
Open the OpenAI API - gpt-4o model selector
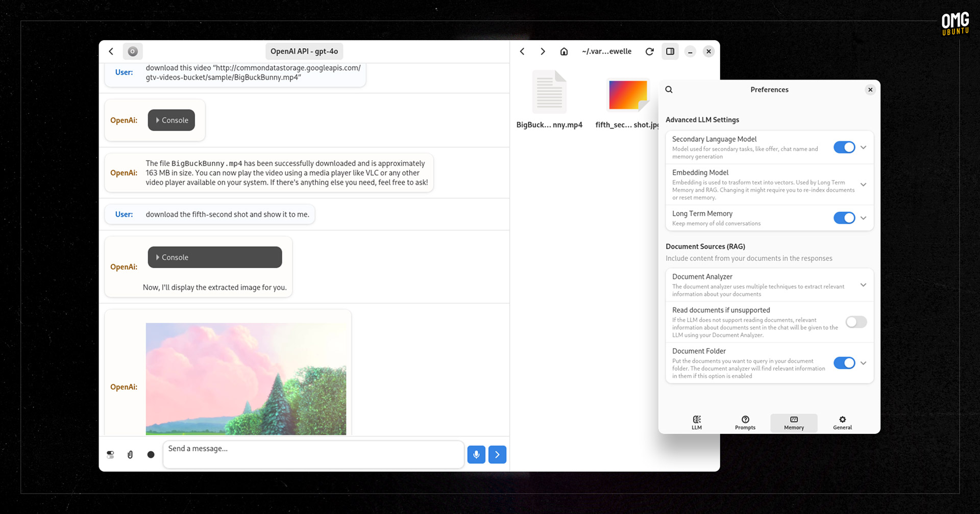coord(304,52)
